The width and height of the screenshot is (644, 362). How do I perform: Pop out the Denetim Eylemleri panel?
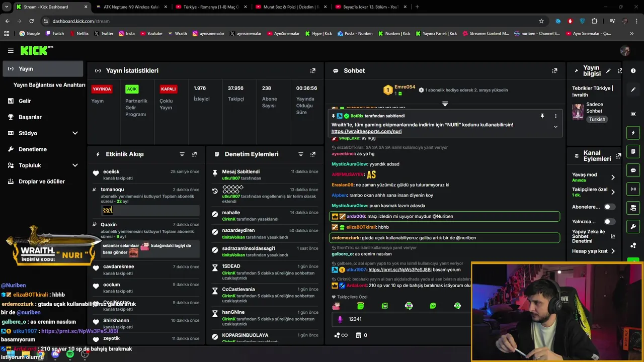pyautogui.click(x=313, y=154)
